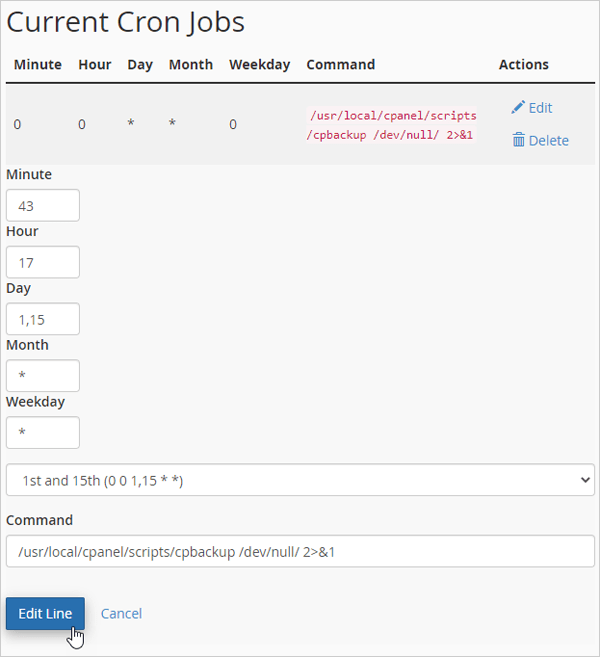Image resolution: width=600 pixels, height=657 pixels.
Task: Click the Edit Line button
Action: [45, 613]
